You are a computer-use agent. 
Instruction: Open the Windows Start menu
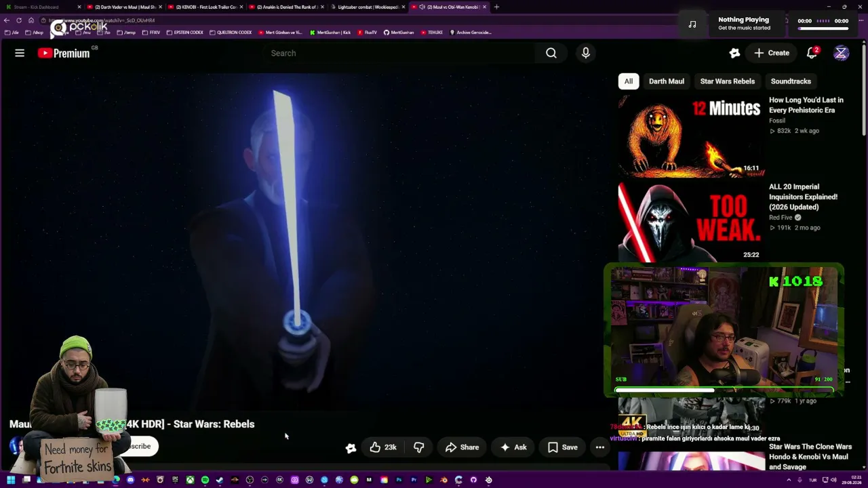click(12, 480)
